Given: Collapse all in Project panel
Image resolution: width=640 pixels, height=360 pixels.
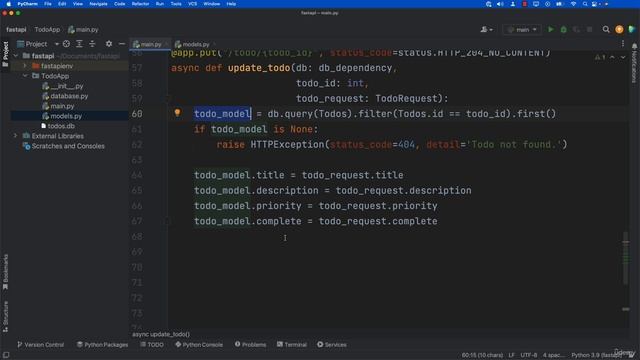Looking at the screenshot, I should coord(92,44).
